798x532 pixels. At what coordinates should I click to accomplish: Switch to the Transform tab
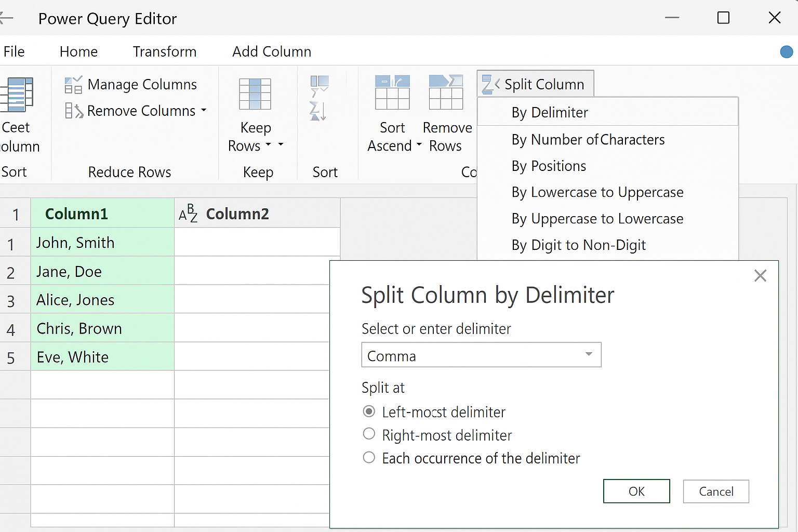(x=165, y=52)
